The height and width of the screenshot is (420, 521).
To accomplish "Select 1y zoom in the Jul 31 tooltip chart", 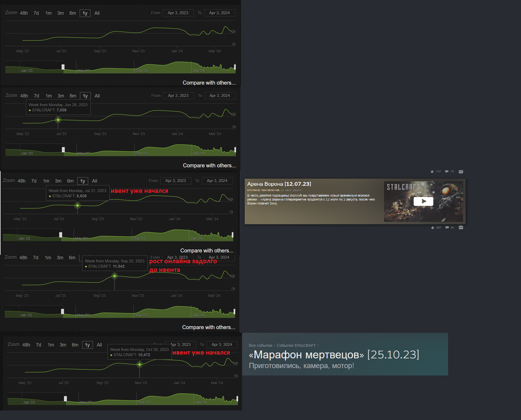I will pyautogui.click(x=82, y=181).
